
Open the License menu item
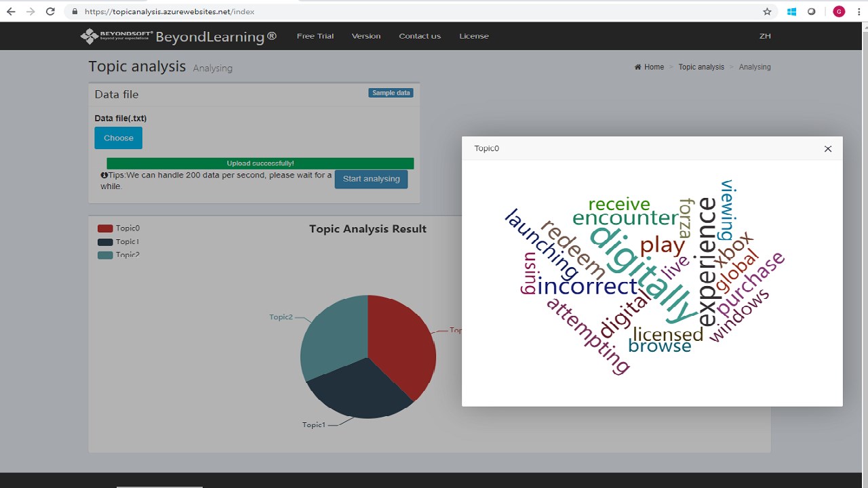coord(474,36)
